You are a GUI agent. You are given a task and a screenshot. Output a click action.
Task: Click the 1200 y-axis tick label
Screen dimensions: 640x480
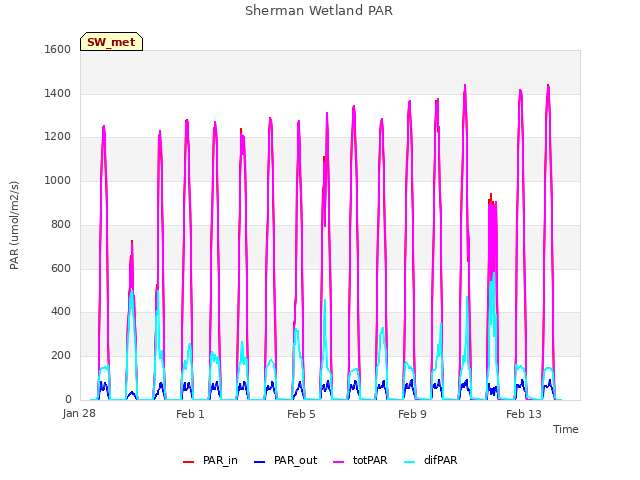(58, 137)
